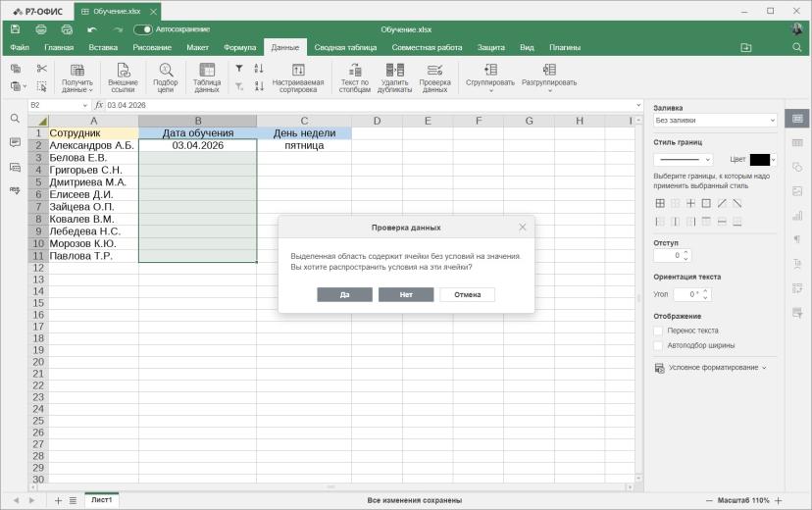The width and height of the screenshot is (812, 510).
Task: Open the Formula ribbon tab
Action: tap(239, 47)
